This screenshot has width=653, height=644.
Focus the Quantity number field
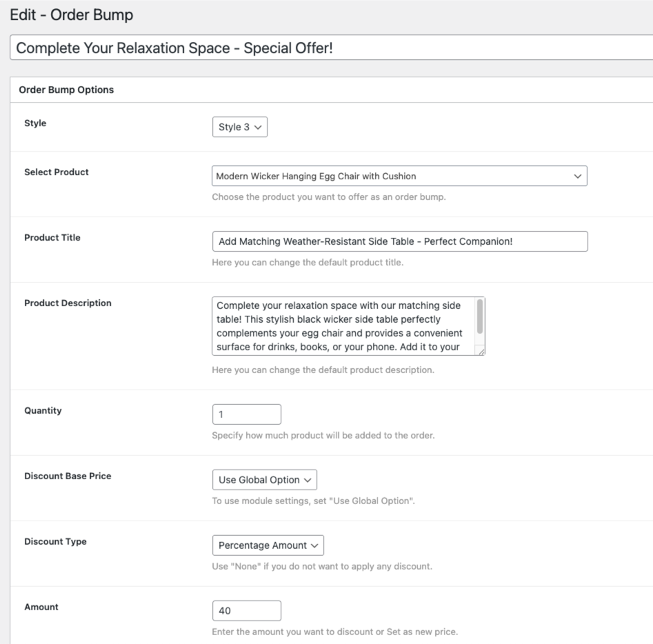pyautogui.click(x=246, y=414)
